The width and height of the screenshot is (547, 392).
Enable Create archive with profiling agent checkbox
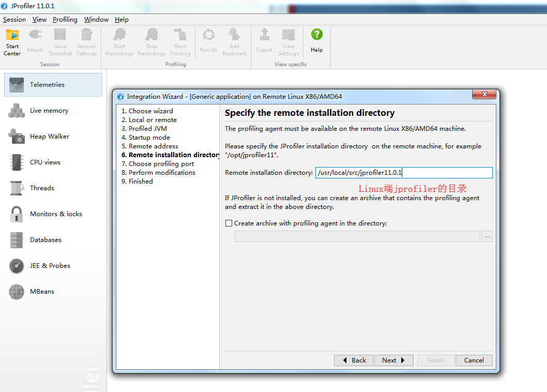(x=229, y=223)
